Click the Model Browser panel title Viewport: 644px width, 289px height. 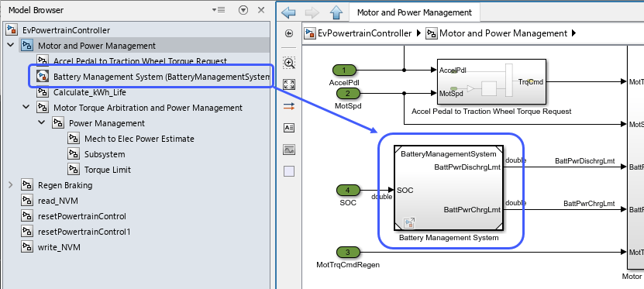pyautogui.click(x=36, y=10)
